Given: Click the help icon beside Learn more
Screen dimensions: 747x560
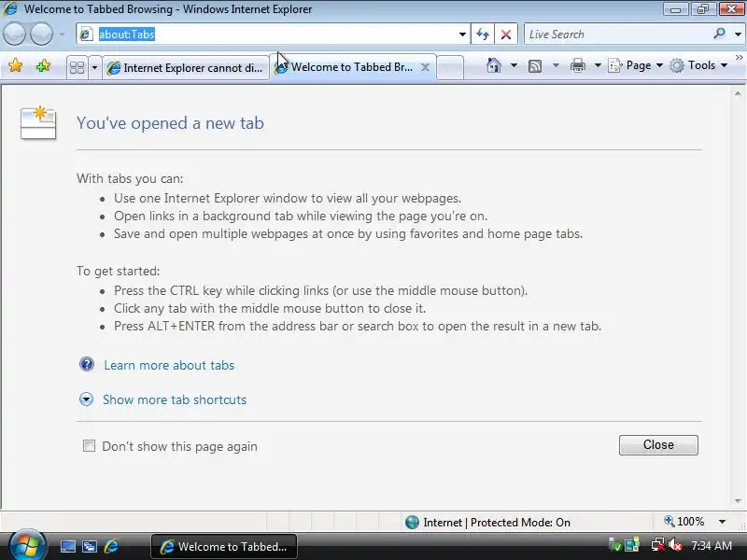Looking at the screenshot, I should (87, 364).
